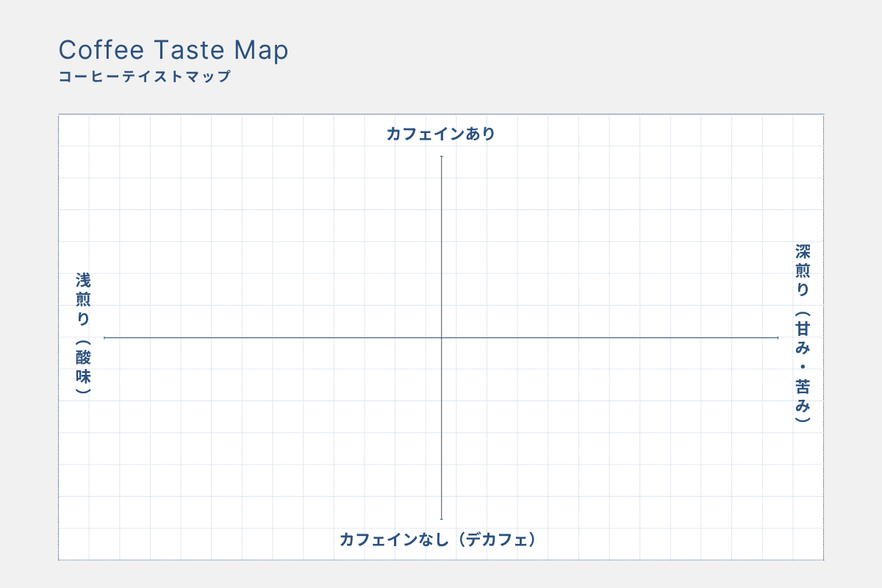The width and height of the screenshot is (882, 588).
Task: Select the コーヒーテイストマップ subtitle text
Action: [145, 76]
